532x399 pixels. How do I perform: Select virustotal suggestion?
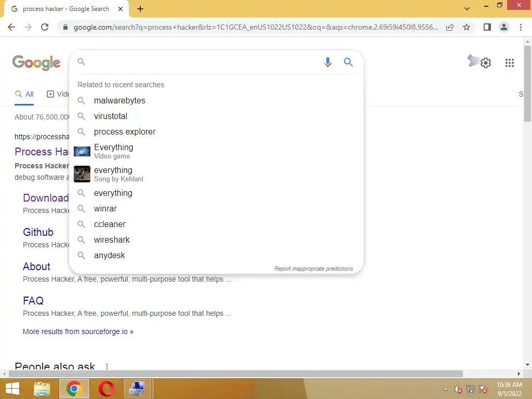click(216, 116)
